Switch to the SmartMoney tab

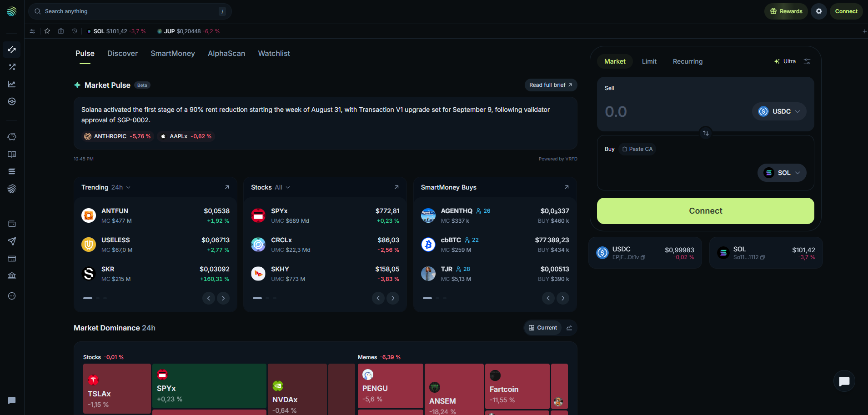tap(173, 53)
